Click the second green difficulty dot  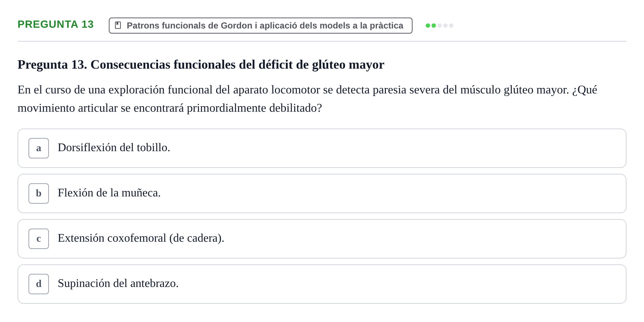click(x=434, y=26)
